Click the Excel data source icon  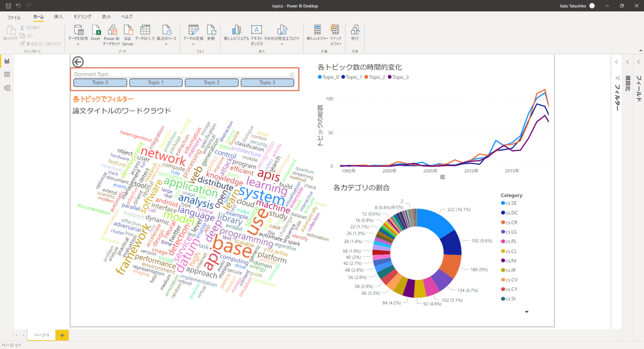click(x=96, y=31)
